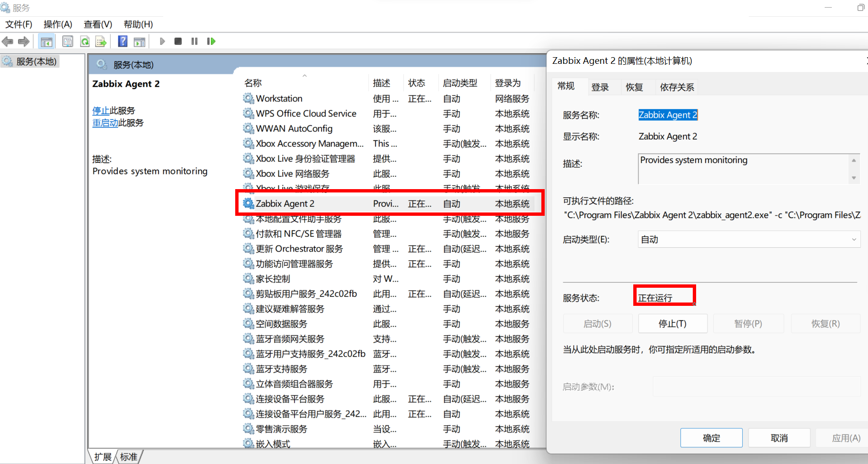This screenshot has width=868, height=464.
Task: Select the 连接设备平台服务 row
Action: [388, 399]
